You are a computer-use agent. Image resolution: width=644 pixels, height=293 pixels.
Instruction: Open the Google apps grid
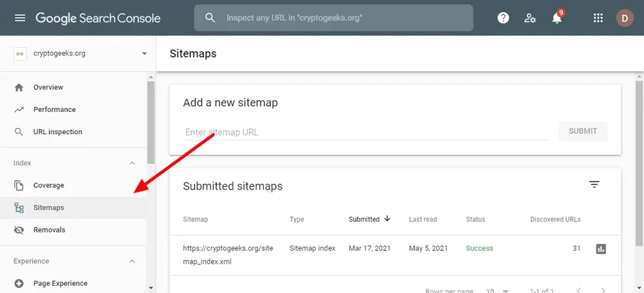(x=598, y=18)
